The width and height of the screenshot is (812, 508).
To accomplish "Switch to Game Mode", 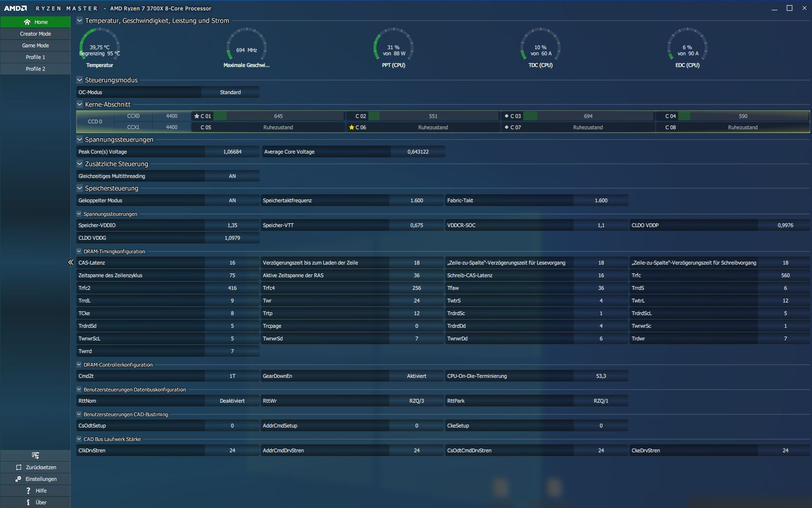I will tap(36, 45).
